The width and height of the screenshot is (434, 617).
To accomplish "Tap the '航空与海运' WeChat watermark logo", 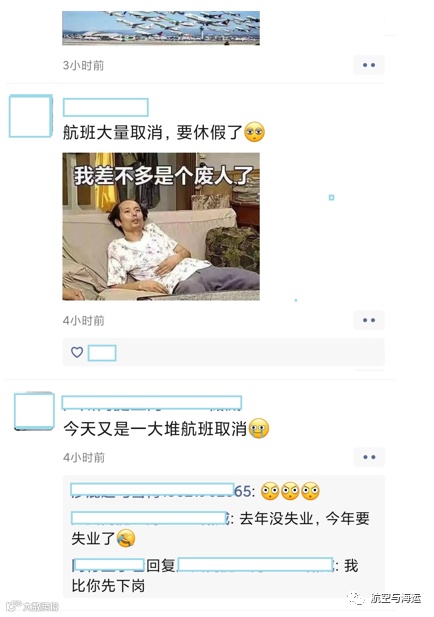I will pyautogui.click(x=385, y=599).
